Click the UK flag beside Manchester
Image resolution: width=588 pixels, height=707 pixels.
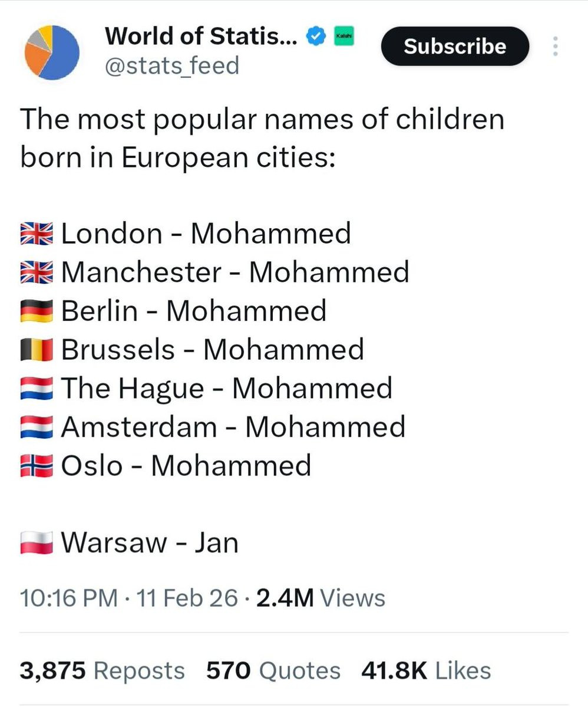tap(37, 272)
